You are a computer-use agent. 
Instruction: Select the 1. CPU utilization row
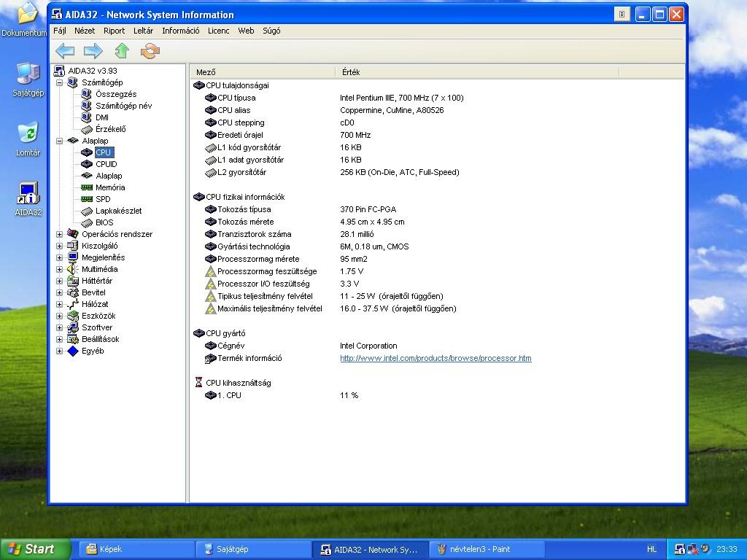pos(281,394)
